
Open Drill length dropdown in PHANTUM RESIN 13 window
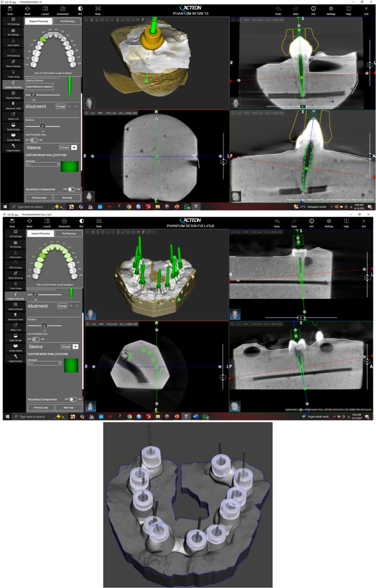(42, 165)
